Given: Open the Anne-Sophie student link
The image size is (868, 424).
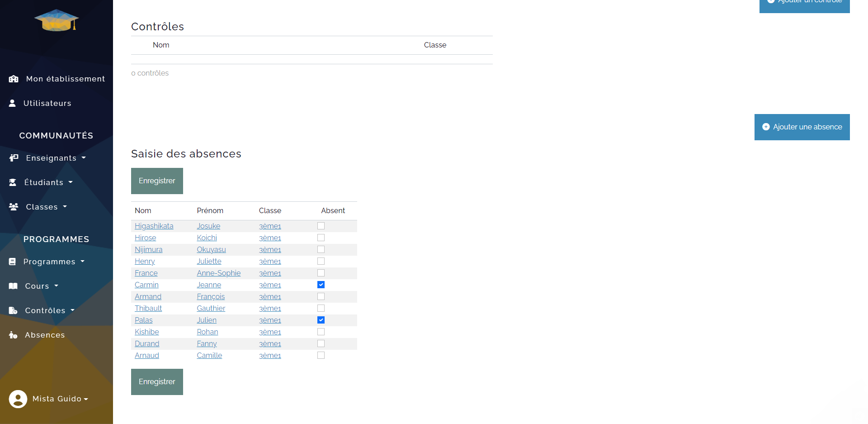Looking at the screenshot, I should 218,273.
